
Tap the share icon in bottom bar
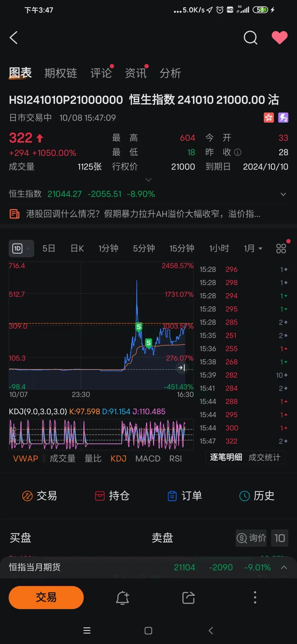point(188,597)
